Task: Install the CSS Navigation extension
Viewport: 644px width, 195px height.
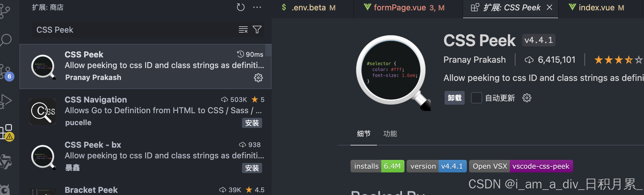Action: 252,123
